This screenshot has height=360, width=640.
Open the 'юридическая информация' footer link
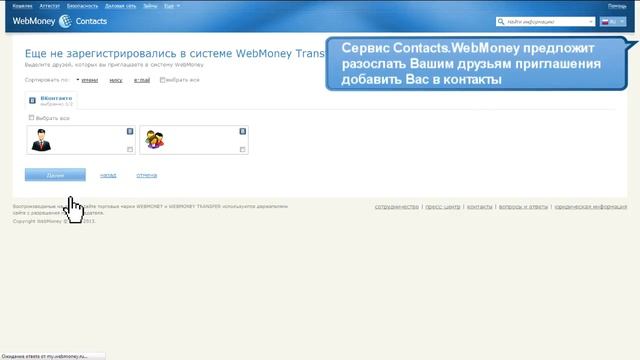tap(591, 207)
